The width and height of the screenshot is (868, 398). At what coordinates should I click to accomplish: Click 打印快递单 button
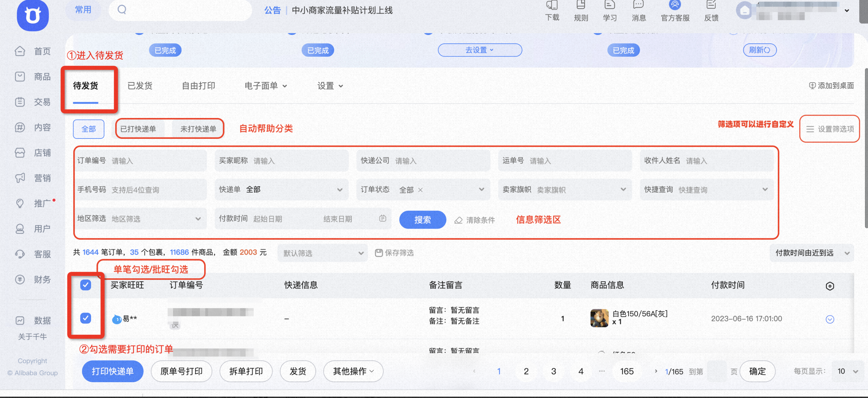pyautogui.click(x=113, y=371)
